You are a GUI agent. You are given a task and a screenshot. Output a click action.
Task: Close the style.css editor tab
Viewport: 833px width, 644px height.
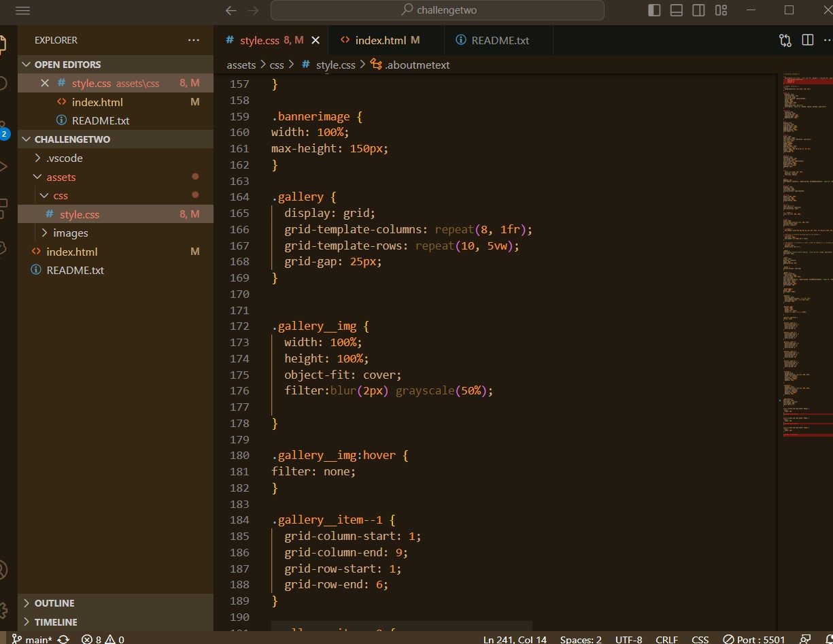(x=316, y=40)
